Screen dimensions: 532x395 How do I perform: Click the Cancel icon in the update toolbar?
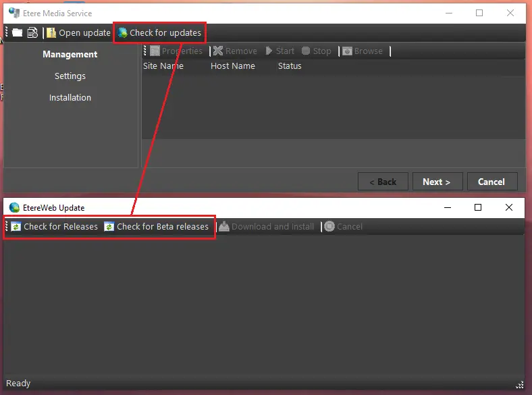[x=329, y=227]
